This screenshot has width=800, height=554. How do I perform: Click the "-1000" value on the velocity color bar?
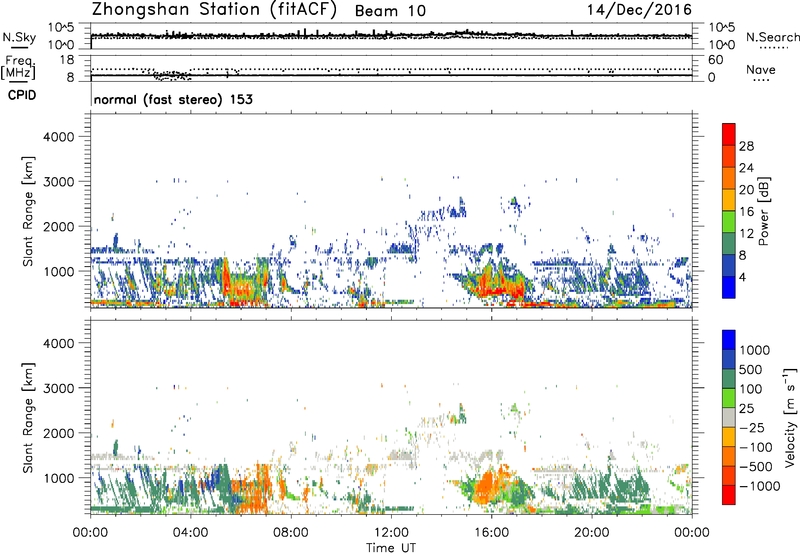[x=759, y=486]
